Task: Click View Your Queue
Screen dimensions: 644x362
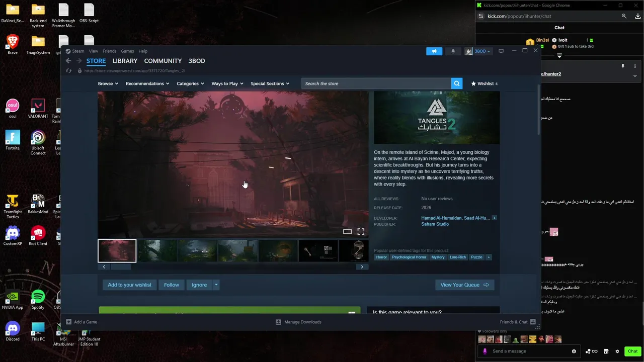Action: point(464,285)
